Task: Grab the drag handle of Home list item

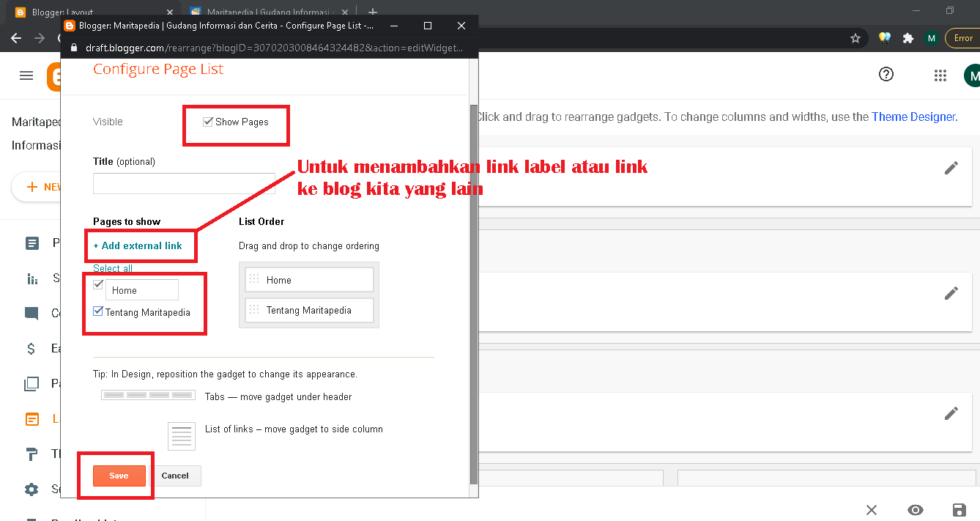Action: coord(255,279)
